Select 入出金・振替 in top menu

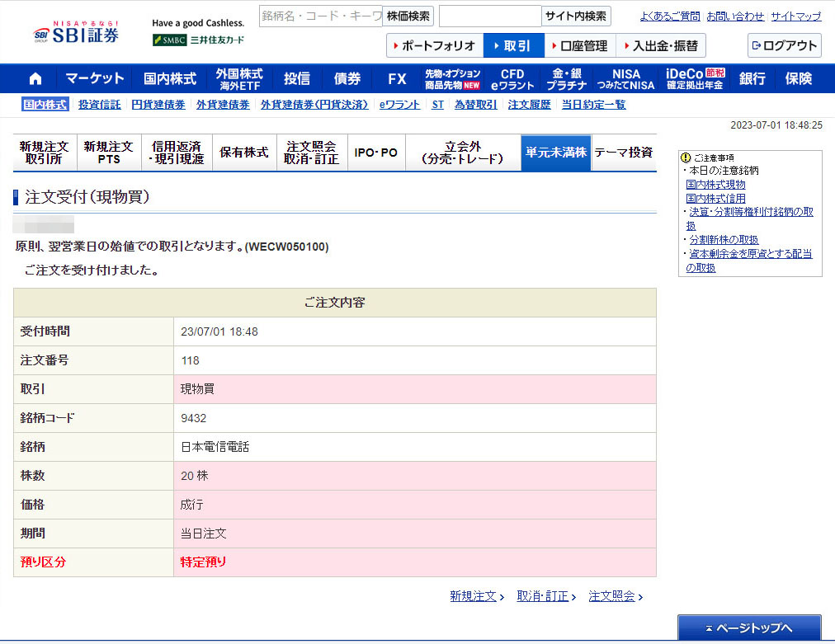coord(660,45)
